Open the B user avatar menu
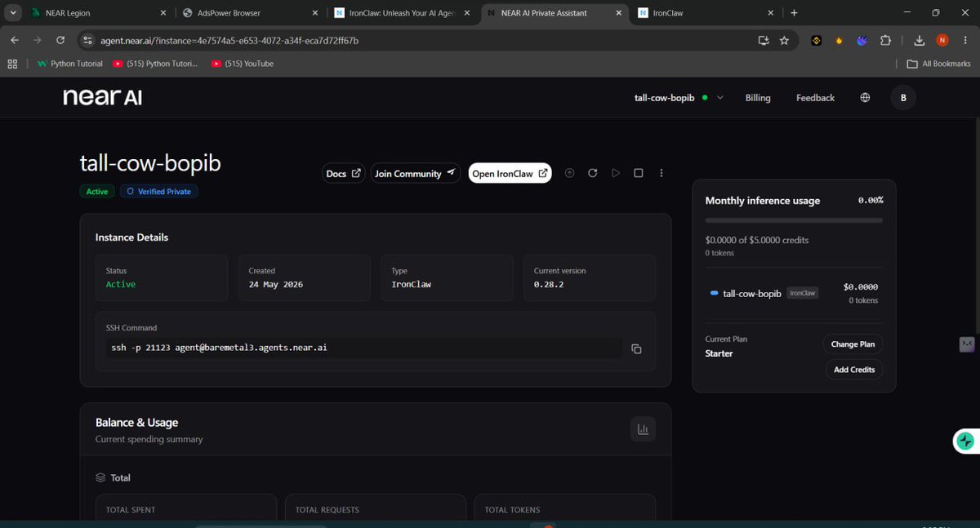The height and width of the screenshot is (528, 980). pyautogui.click(x=903, y=98)
